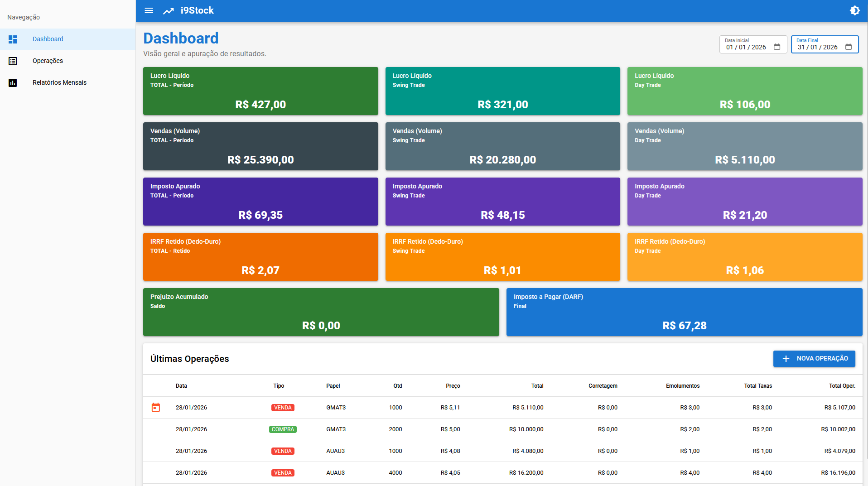Click VENDA badge on R$ 16.200,00 row
Viewport: 868px width, 486px height.
pos(283,473)
